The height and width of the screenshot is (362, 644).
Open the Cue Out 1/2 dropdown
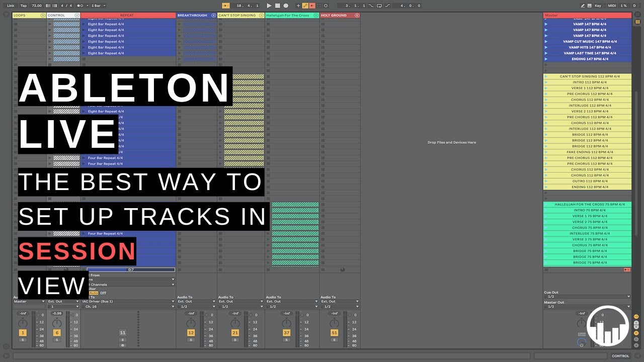click(x=587, y=297)
